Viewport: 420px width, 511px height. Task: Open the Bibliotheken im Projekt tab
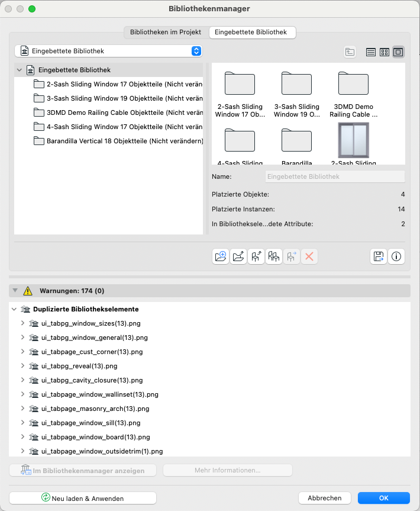click(x=166, y=32)
